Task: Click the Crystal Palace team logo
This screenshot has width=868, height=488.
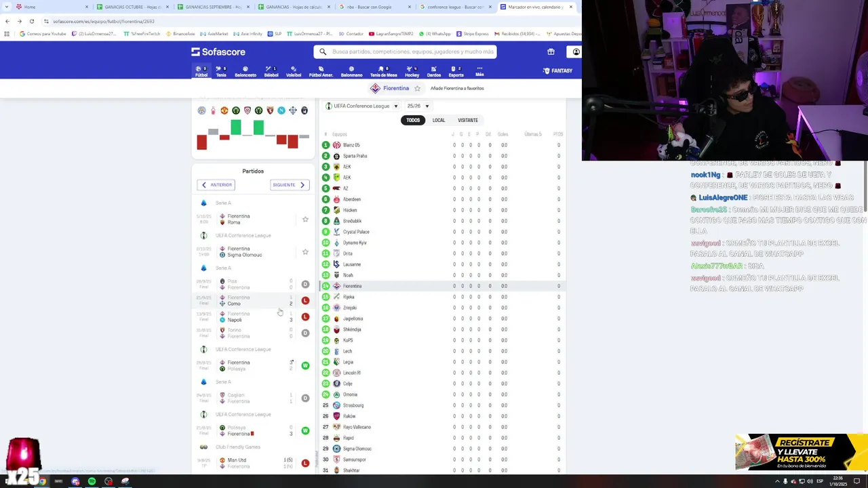Action: click(336, 232)
